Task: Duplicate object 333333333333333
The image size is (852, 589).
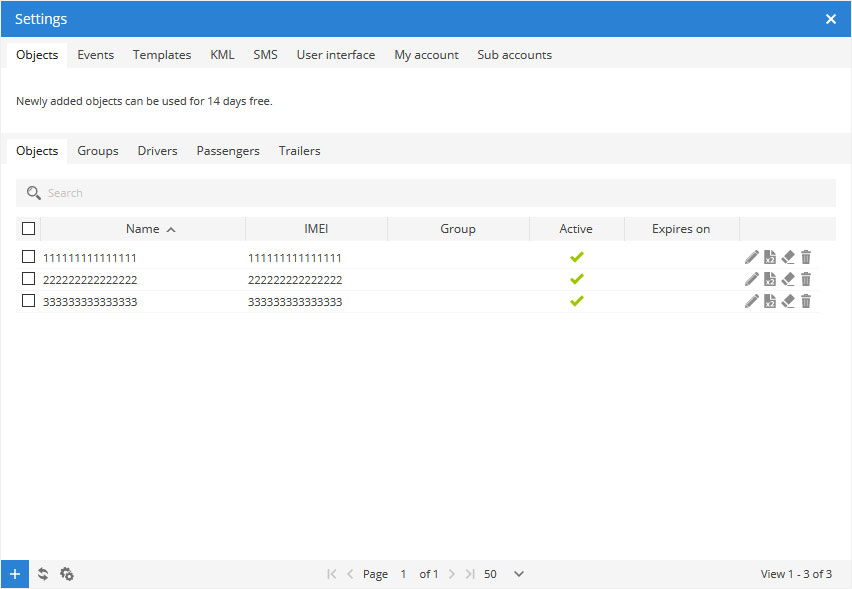Action: [x=769, y=301]
